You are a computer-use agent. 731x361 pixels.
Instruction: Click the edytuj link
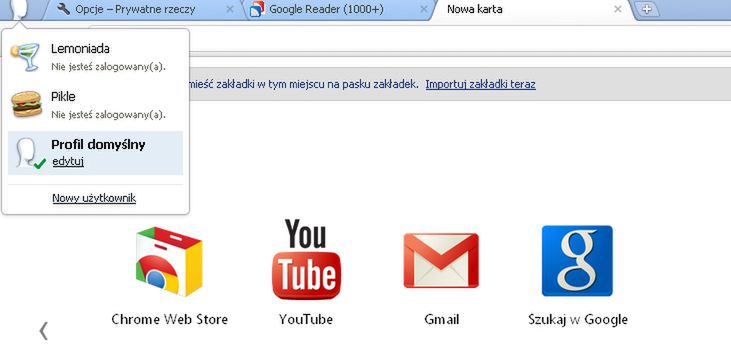(x=68, y=162)
